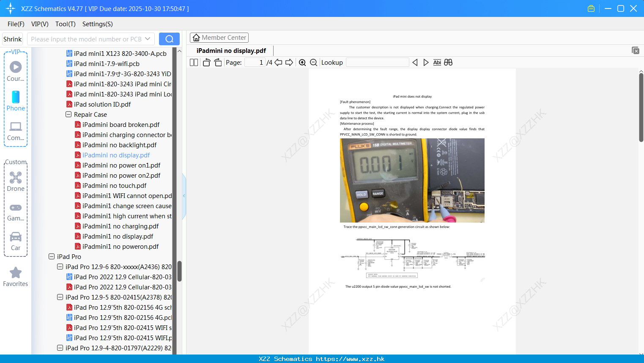Viewport: 644px width, 363px height.
Task: Click the www.xzz.hk status bar link
Action: point(350,359)
